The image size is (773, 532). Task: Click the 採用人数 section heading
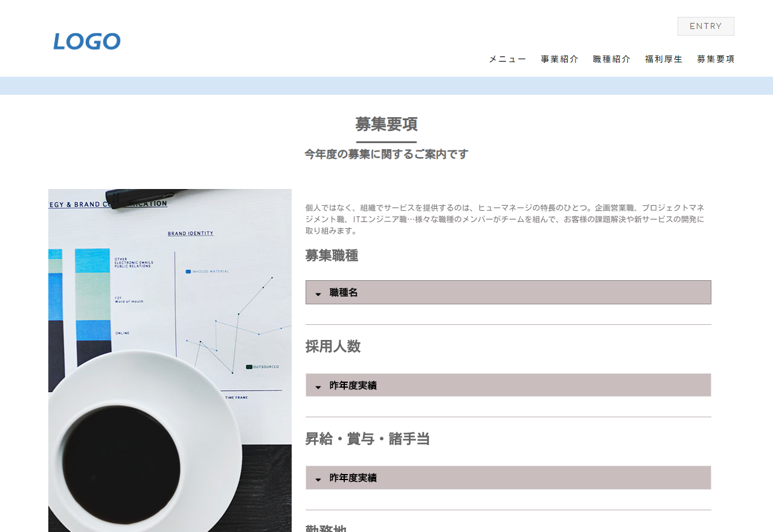333,347
